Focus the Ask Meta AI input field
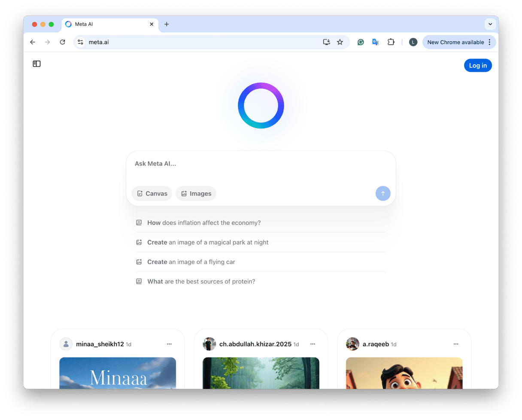The width and height of the screenshot is (522, 420). click(260, 164)
